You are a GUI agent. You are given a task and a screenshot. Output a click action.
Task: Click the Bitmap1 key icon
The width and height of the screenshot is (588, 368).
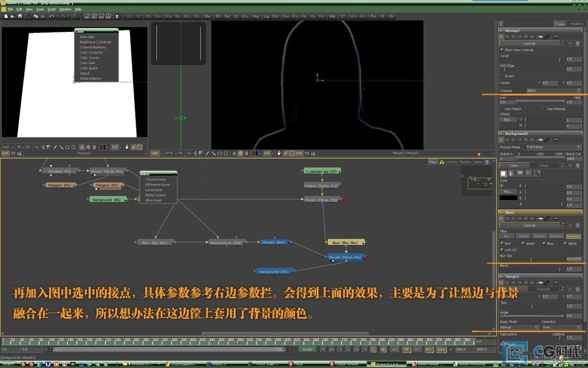point(547,37)
